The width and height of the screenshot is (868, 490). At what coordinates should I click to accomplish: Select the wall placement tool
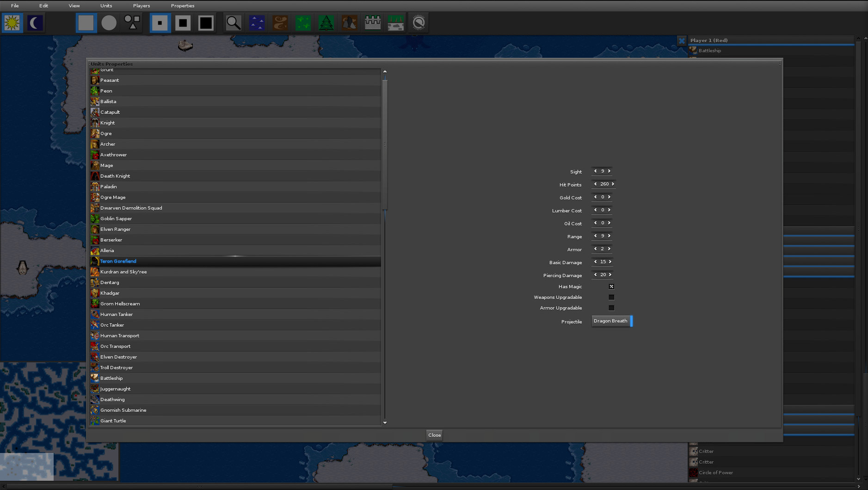(x=372, y=22)
